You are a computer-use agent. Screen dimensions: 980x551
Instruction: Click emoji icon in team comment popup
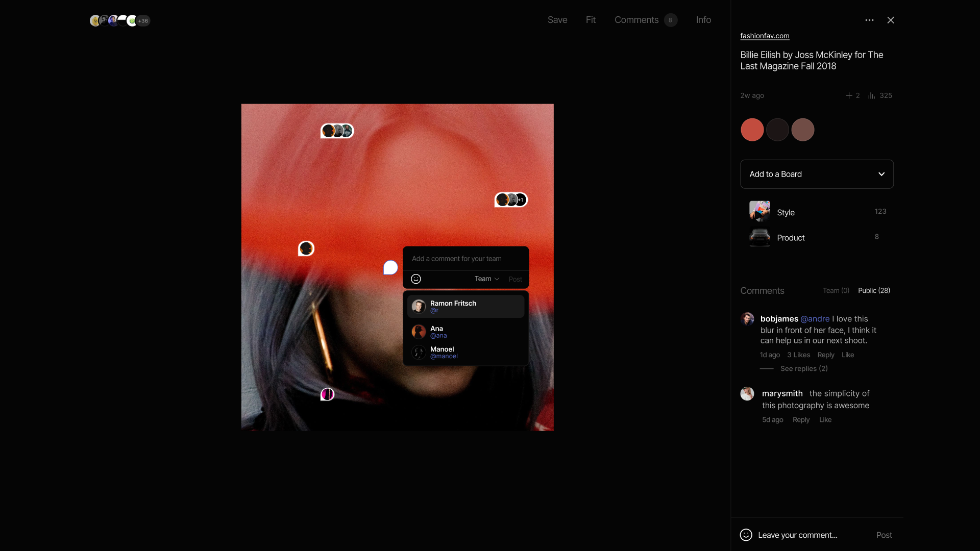click(x=416, y=279)
